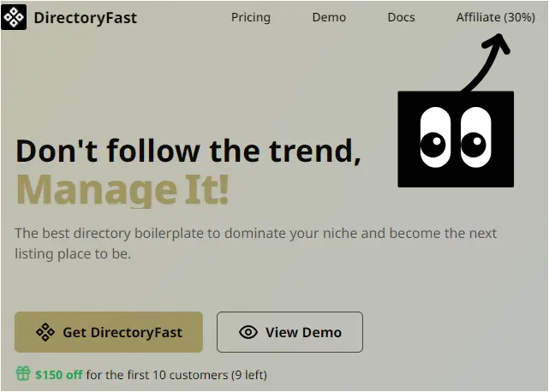Click "for the first 10 customers" text
Viewport: 549px width, 392px height.
(x=158, y=375)
